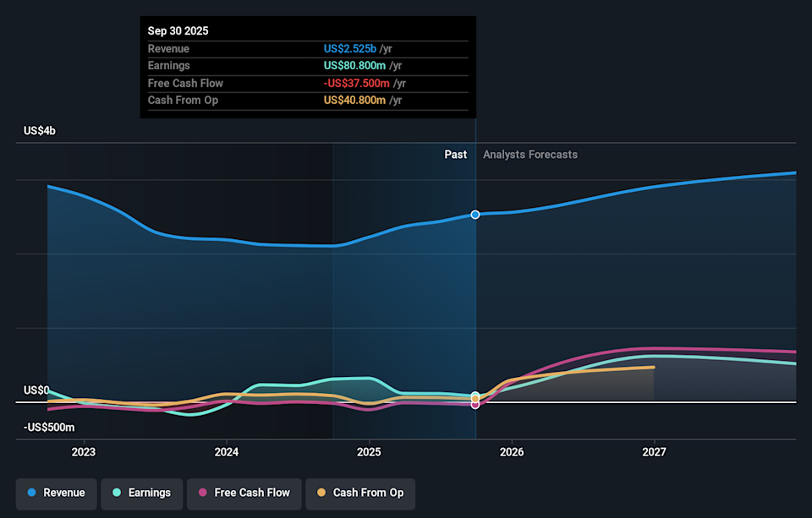Click the magenta Free Cash Flow data point

click(x=475, y=405)
